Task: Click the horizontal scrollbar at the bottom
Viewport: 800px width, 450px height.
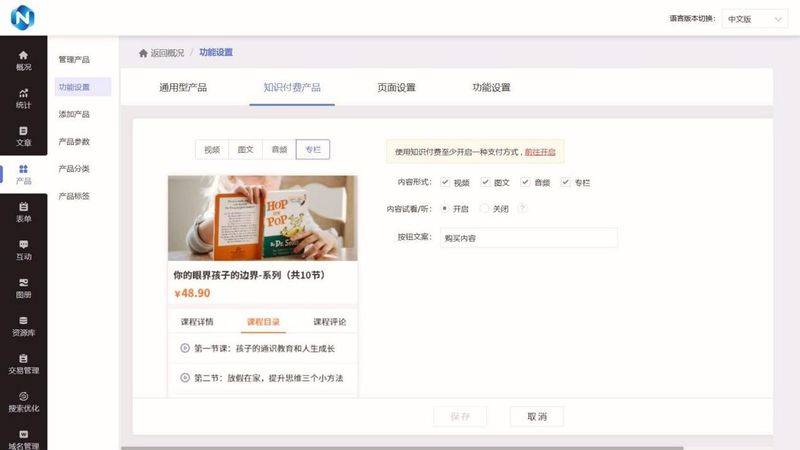Action: [400, 447]
